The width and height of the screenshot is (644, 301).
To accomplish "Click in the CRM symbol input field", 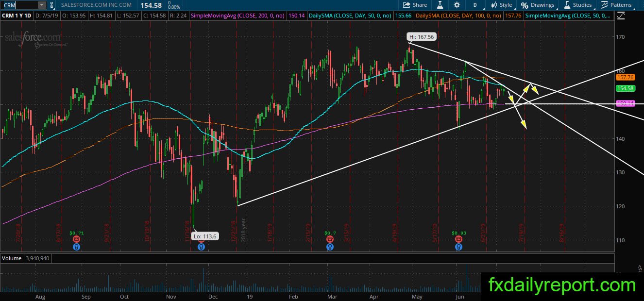I will [x=19, y=5].
